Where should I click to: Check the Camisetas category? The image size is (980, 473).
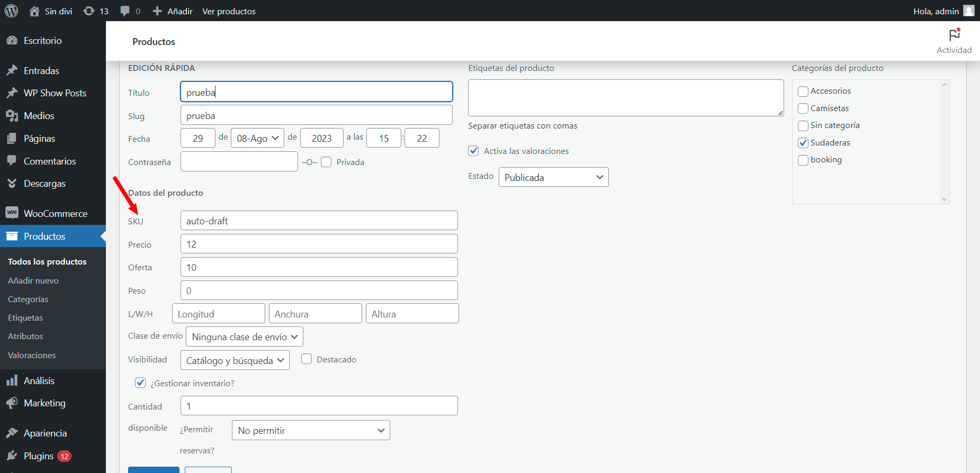coord(803,108)
